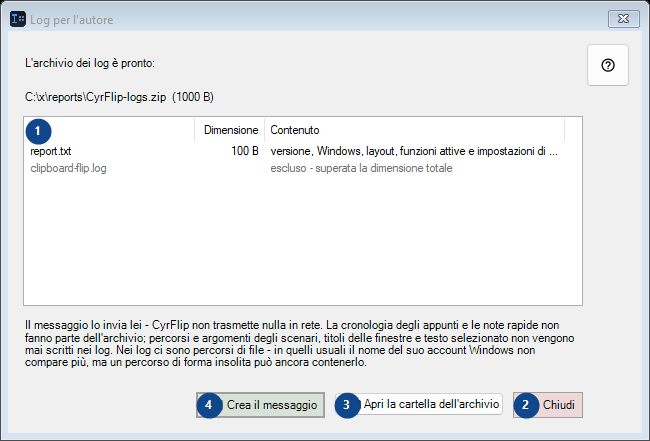The width and height of the screenshot is (650, 441).
Task: Close the Log per l'autore window
Action: pos(623,19)
